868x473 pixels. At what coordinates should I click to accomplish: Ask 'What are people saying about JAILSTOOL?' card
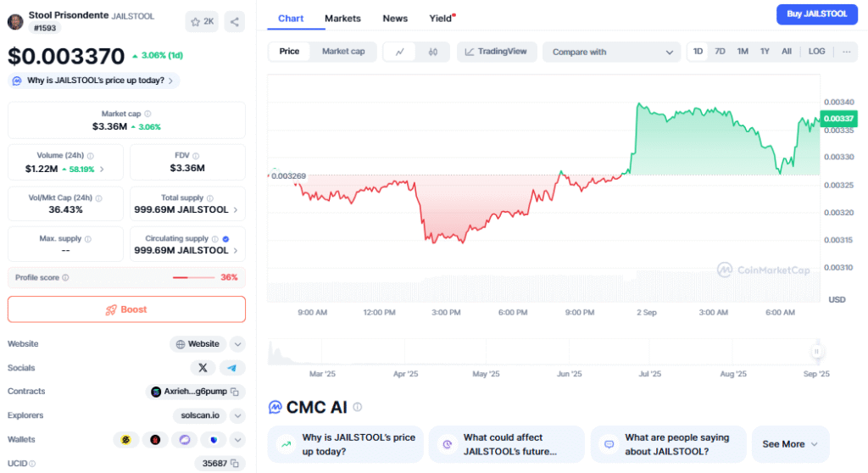pos(668,444)
